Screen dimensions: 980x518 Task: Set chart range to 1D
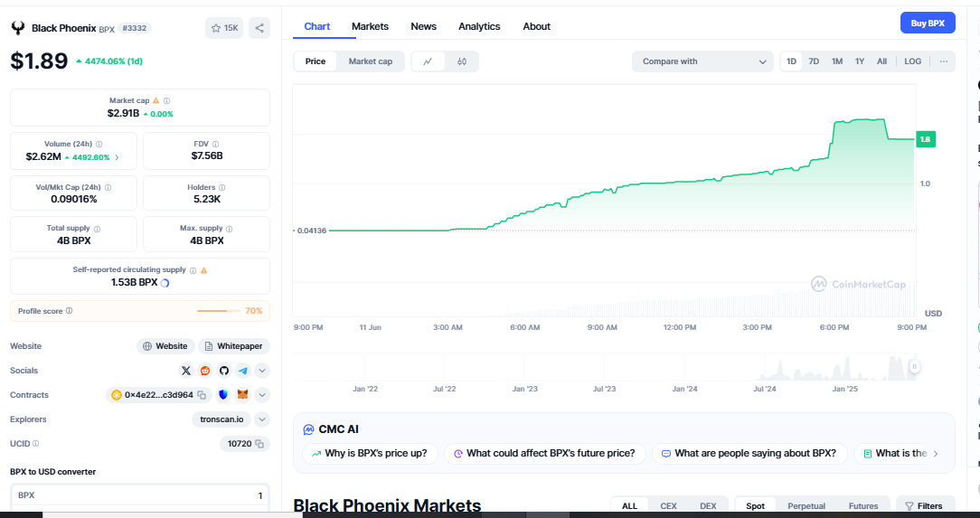[791, 61]
